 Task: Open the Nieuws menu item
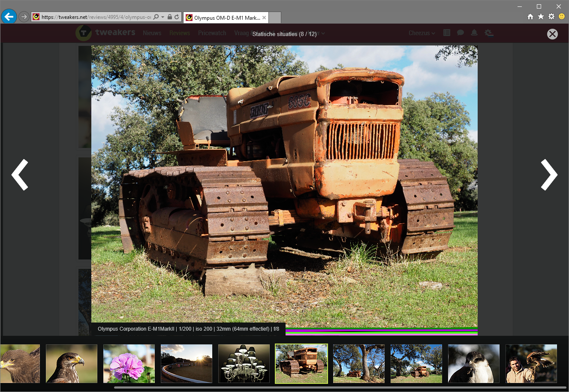click(x=152, y=33)
